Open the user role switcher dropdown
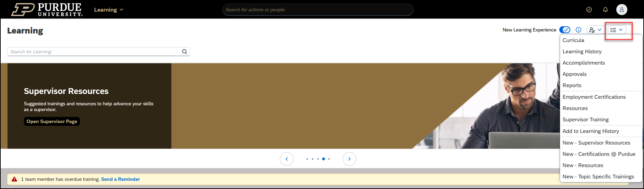 click(595, 30)
